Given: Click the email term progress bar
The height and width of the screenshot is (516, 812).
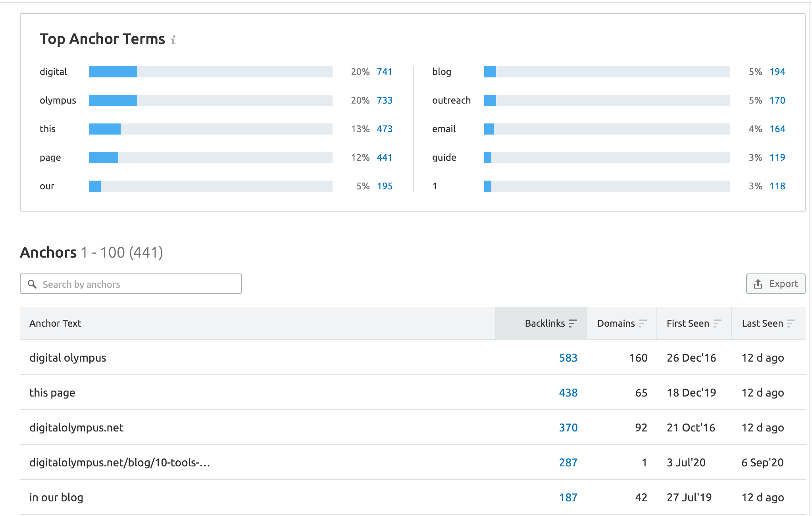Looking at the screenshot, I should (607, 129).
